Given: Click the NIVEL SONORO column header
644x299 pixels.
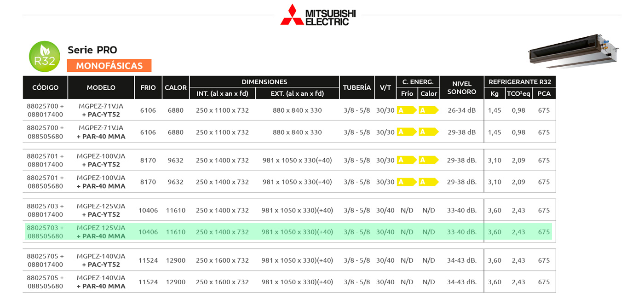Looking at the screenshot, I should [x=462, y=87].
